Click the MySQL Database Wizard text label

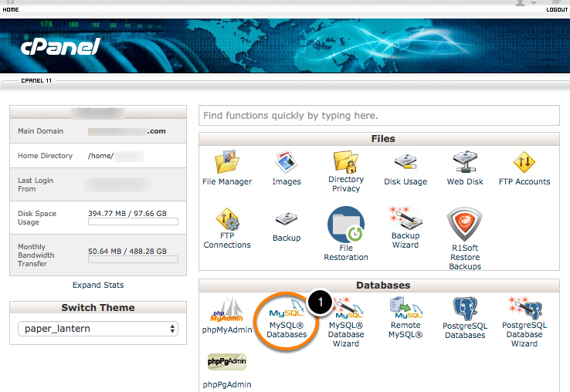click(346, 335)
